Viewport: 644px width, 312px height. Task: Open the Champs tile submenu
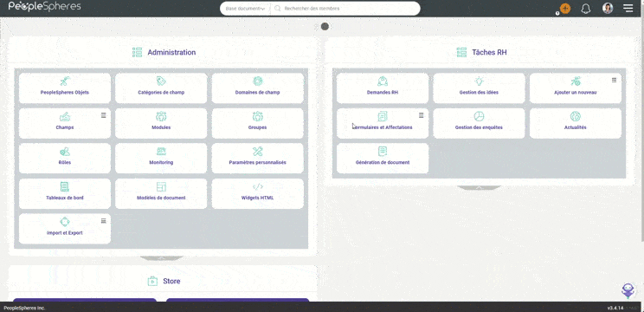coord(104,115)
